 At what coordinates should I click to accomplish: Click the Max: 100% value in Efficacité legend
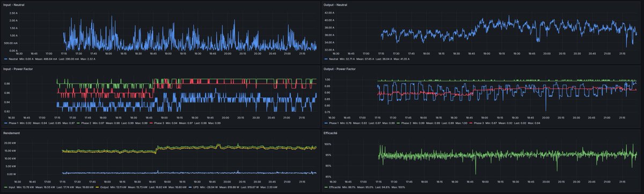[398, 187]
